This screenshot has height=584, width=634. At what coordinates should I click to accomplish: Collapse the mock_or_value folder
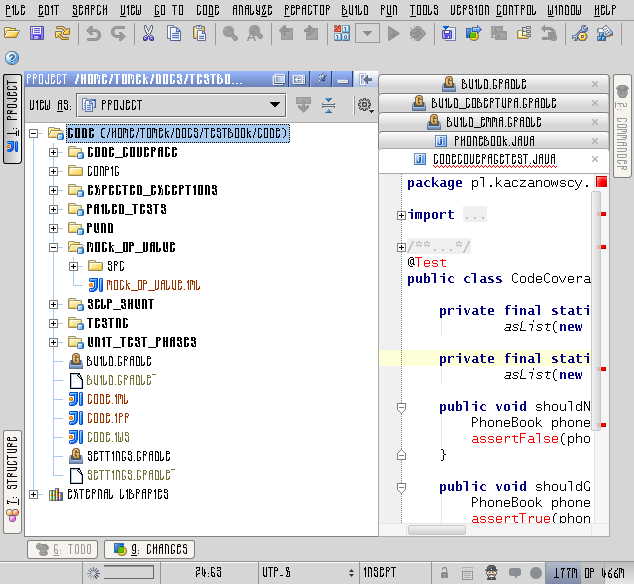pos(53,248)
